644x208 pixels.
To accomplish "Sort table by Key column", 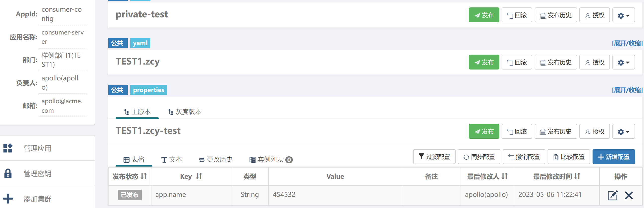I will tap(191, 176).
